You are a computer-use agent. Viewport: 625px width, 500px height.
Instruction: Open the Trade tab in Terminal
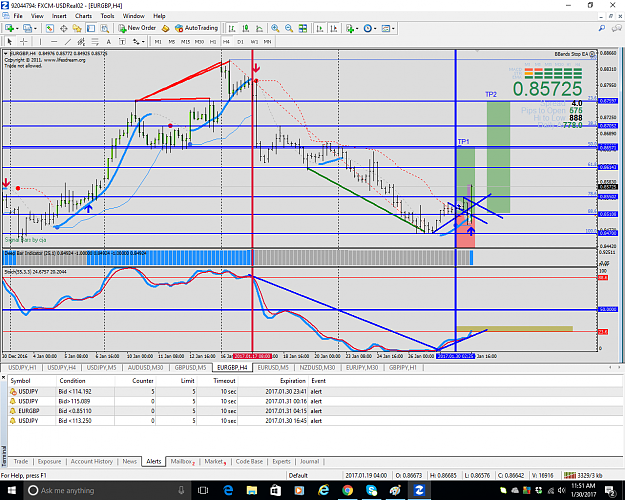point(21,461)
